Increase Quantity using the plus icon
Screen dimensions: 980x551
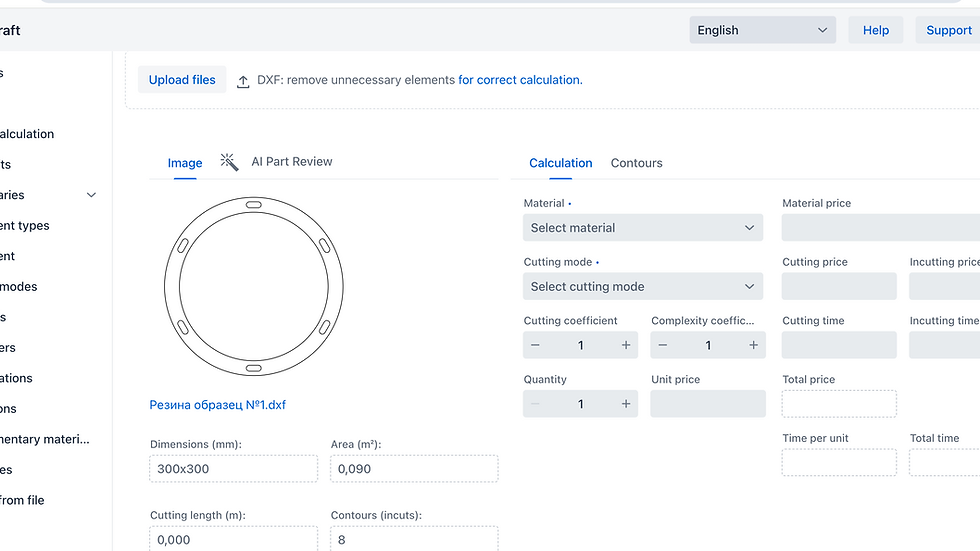pos(626,404)
